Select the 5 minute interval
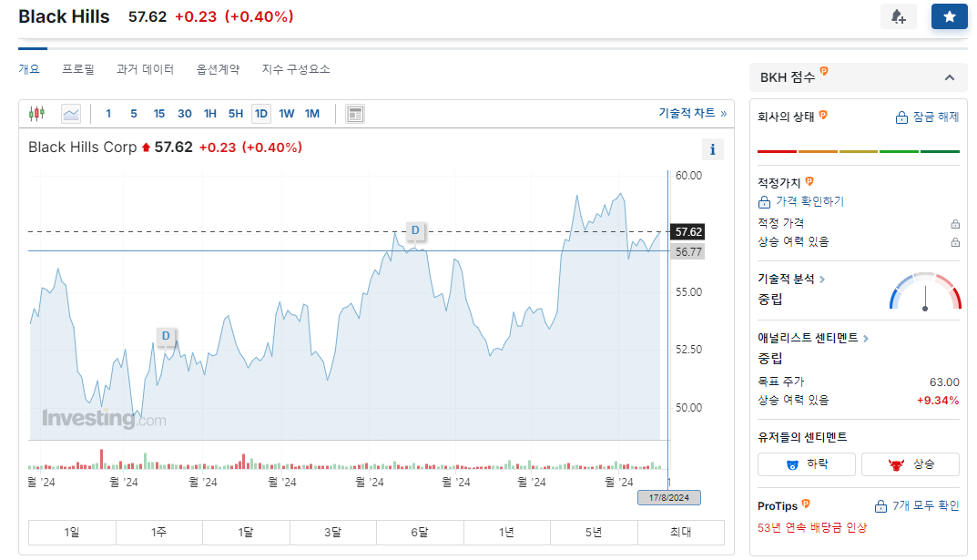The image size is (977, 560). click(x=133, y=114)
